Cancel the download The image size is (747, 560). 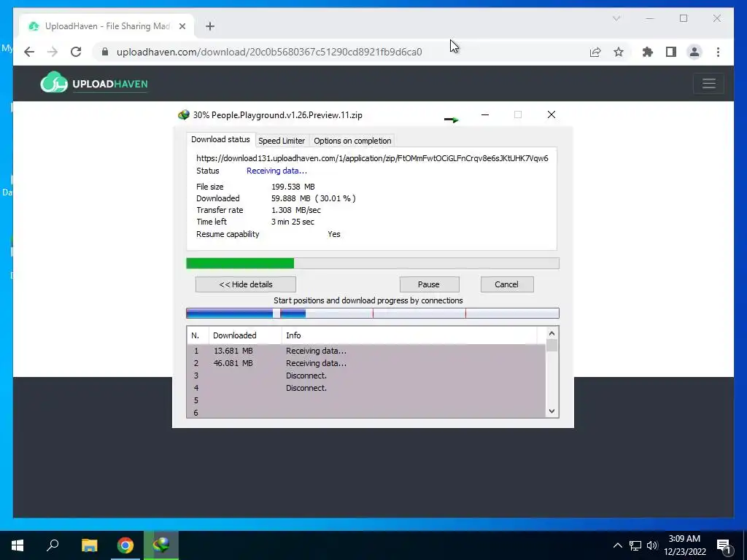(x=506, y=284)
